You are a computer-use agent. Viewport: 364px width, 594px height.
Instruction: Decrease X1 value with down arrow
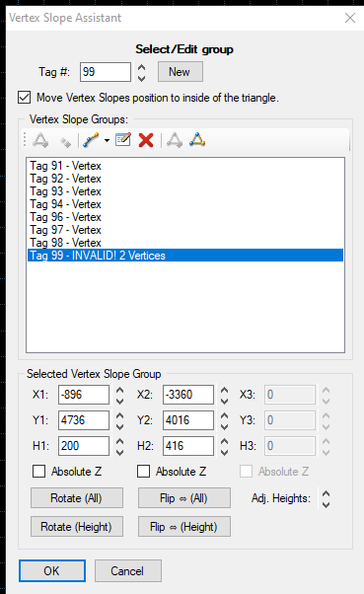pos(119,401)
